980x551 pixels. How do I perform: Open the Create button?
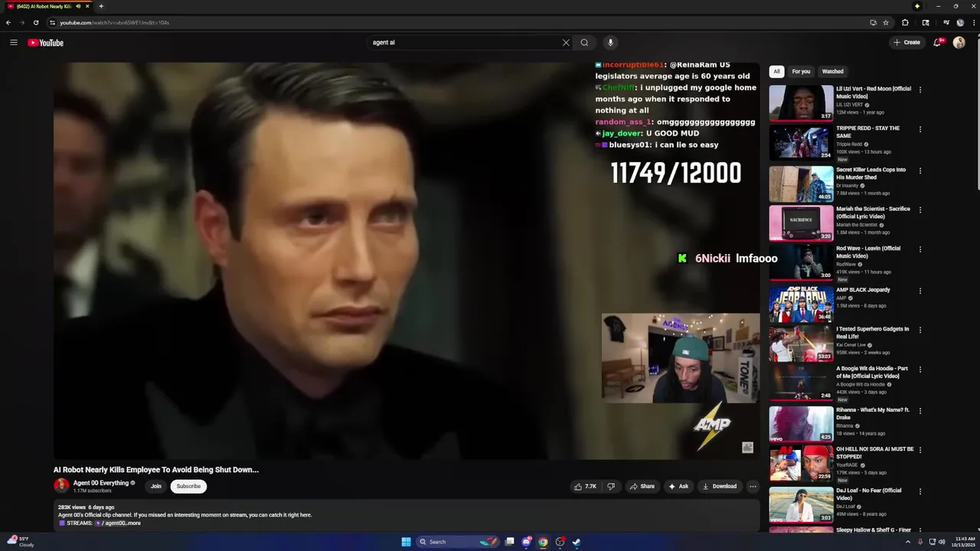[906, 43]
